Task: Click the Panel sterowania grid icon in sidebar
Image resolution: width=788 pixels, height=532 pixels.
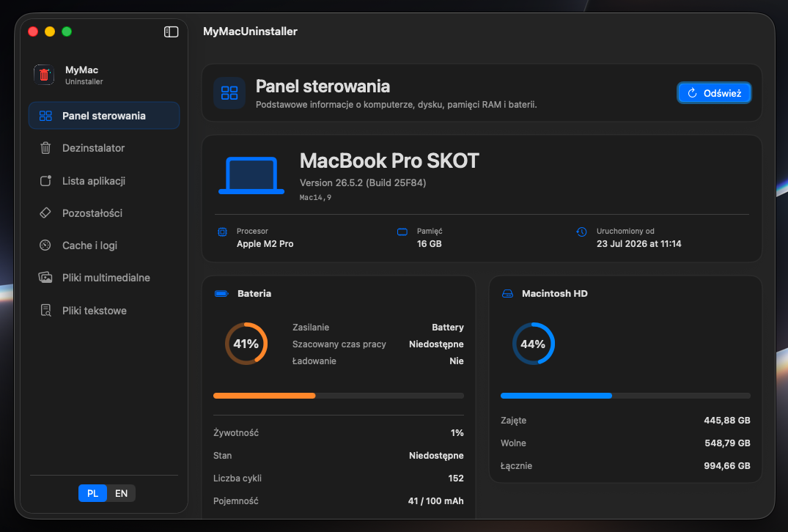Action: click(45, 116)
